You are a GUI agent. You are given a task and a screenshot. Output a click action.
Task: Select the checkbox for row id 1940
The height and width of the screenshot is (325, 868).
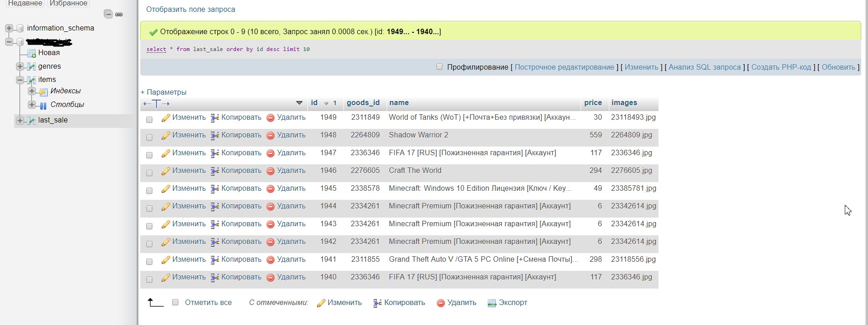pos(149,279)
